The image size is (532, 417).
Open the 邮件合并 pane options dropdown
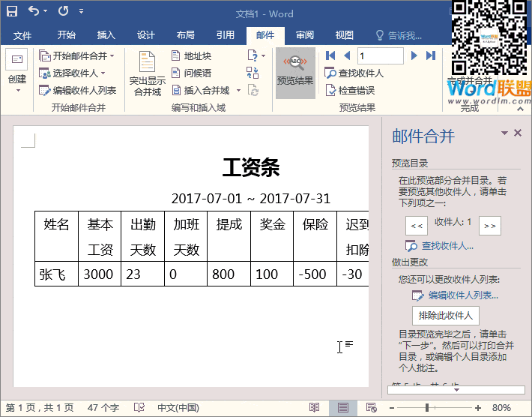click(504, 133)
